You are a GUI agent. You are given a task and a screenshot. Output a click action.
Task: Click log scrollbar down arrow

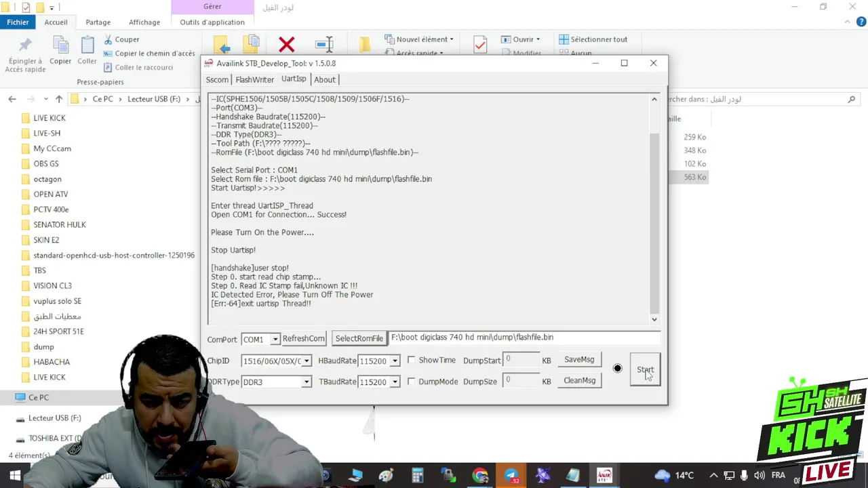click(654, 319)
